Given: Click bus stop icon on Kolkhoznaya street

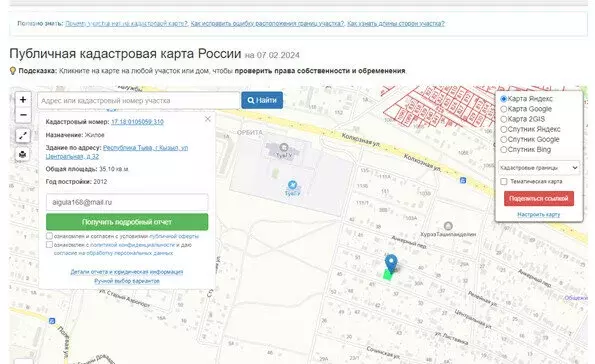Looking at the screenshot, I should click(x=463, y=180).
